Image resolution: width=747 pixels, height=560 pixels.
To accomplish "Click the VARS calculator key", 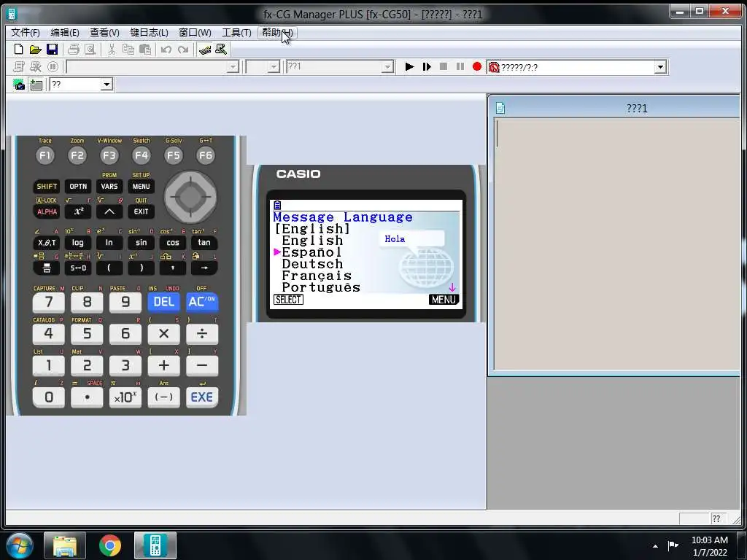I will point(109,186).
